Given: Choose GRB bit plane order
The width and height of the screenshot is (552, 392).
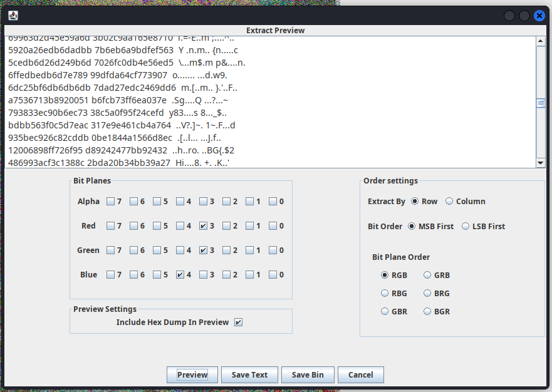Looking at the screenshot, I should (x=428, y=276).
